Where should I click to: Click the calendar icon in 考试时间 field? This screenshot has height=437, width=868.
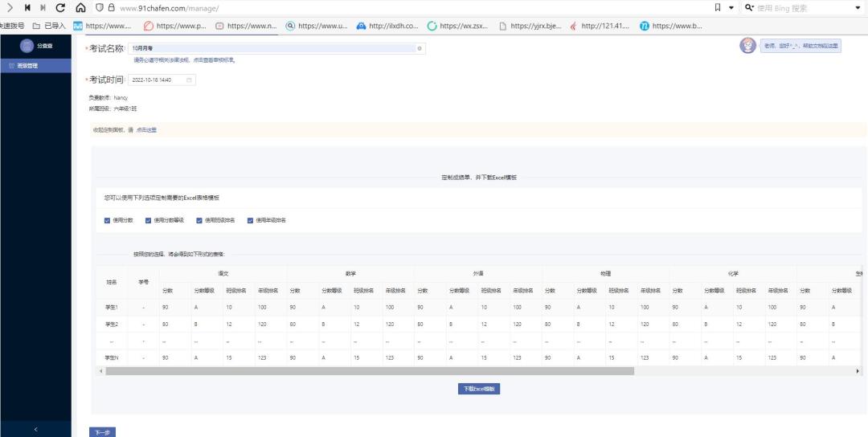[189, 80]
